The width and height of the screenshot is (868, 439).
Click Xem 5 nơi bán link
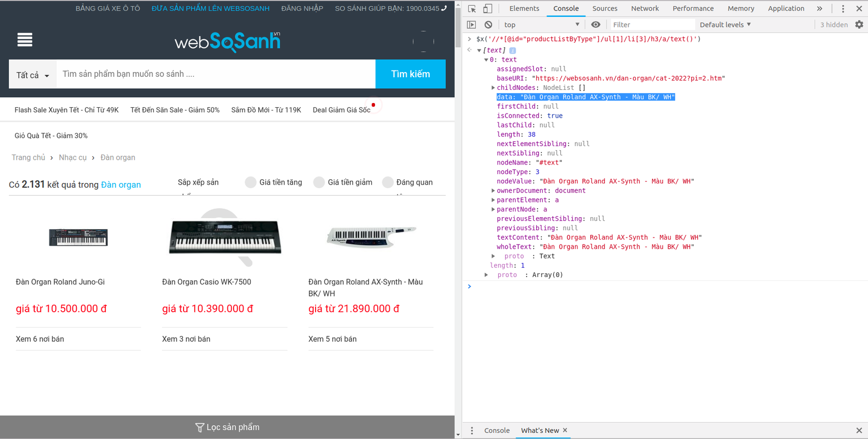click(332, 339)
